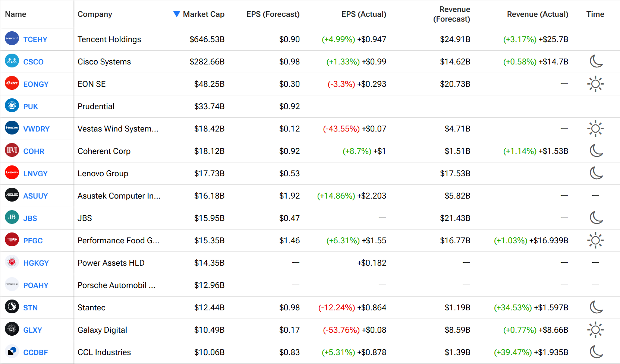
Task: Click the moon icon in CCL Industries row
Action: [596, 352]
